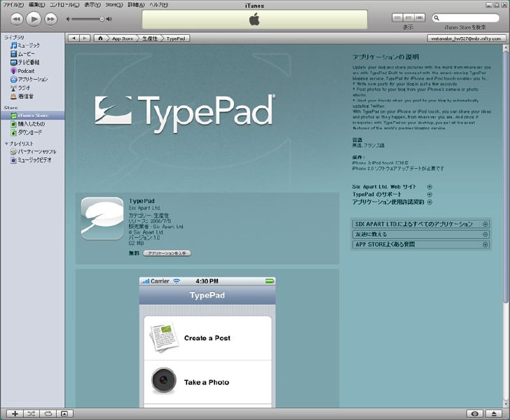The image size is (510, 420).
Task: Click the arrow beside Six Apart Web サイト
Action: click(429, 187)
